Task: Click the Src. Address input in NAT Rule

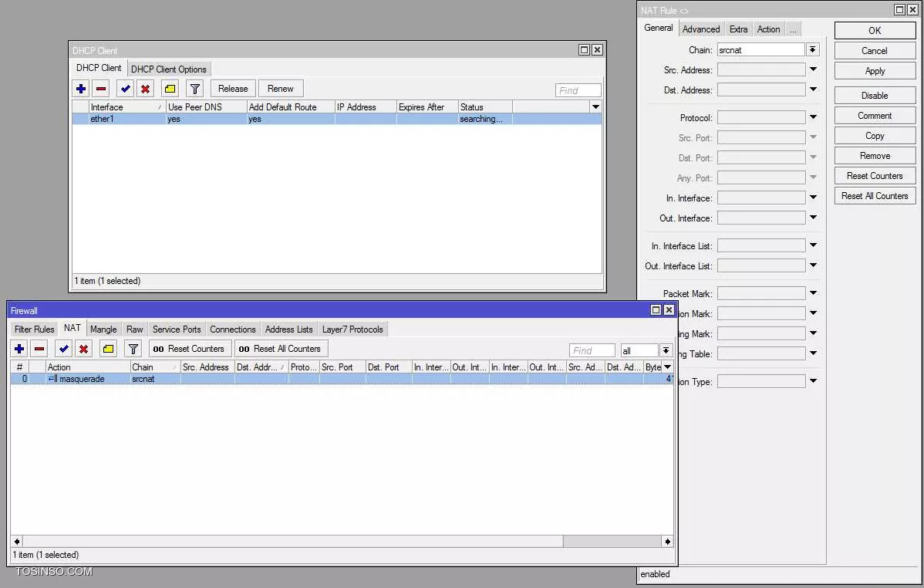Action: click(x=761, y=69)
